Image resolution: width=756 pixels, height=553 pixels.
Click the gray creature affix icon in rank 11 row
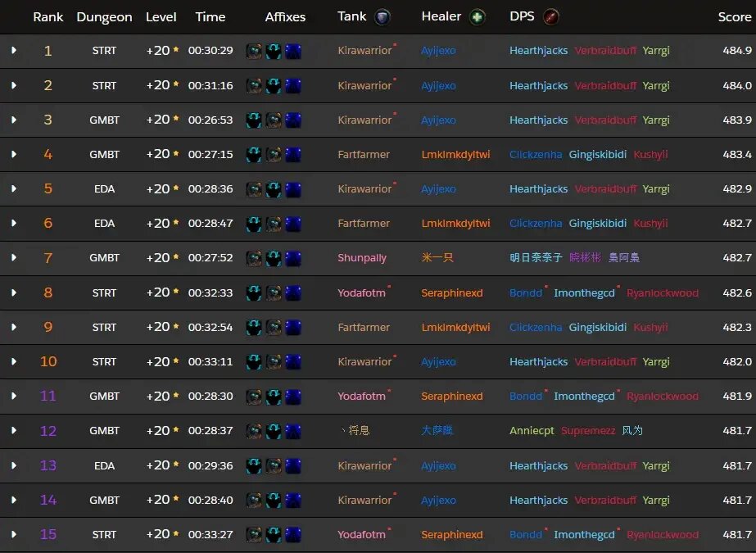pos(254,397)
